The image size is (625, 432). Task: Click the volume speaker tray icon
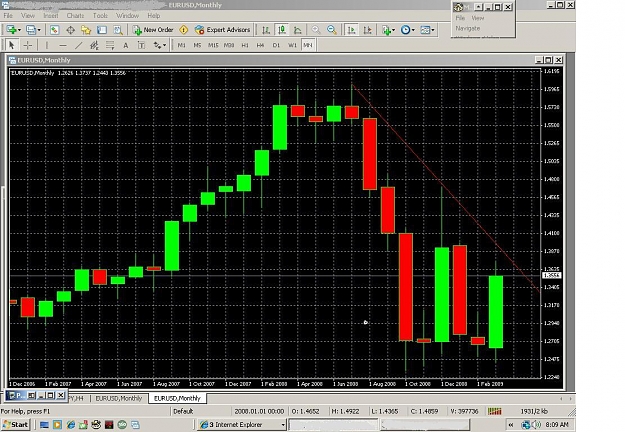pos(537,425)
